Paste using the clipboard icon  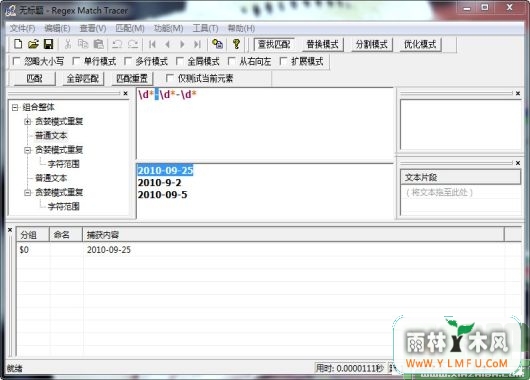click(x=98, y=44)
